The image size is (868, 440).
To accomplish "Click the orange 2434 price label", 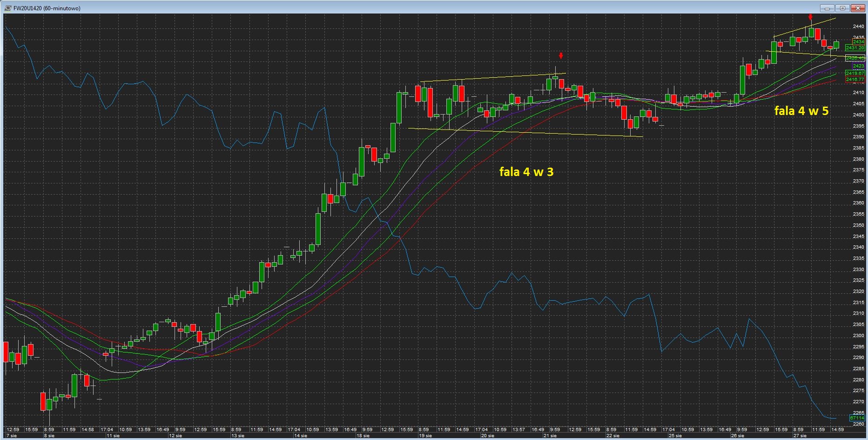I will [x=858, y=42].
